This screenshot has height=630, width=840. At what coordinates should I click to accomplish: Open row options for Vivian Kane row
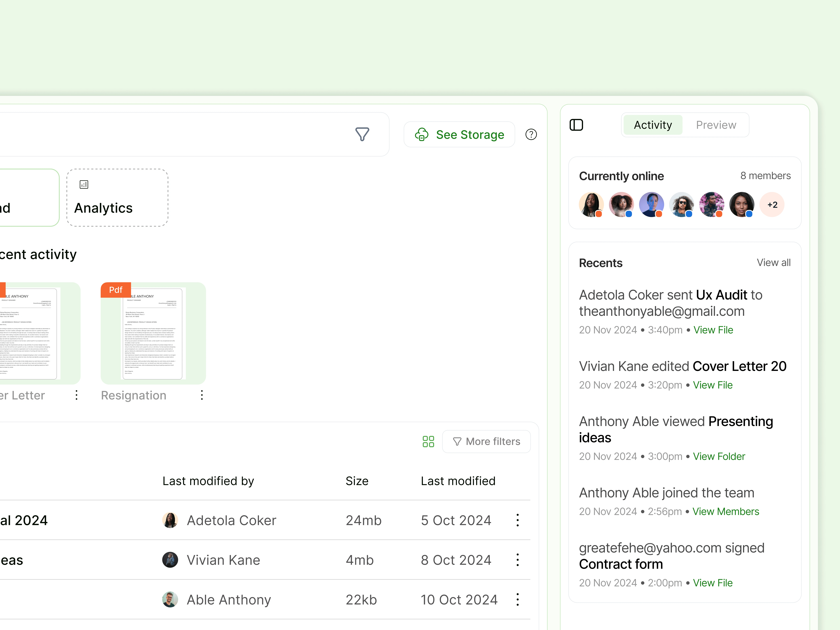(518, 560)
